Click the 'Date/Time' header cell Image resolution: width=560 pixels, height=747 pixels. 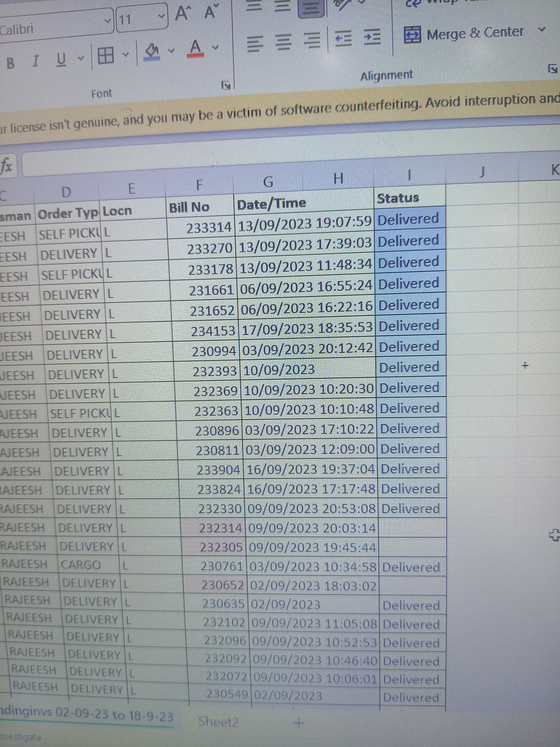click(x=304, y=203)
